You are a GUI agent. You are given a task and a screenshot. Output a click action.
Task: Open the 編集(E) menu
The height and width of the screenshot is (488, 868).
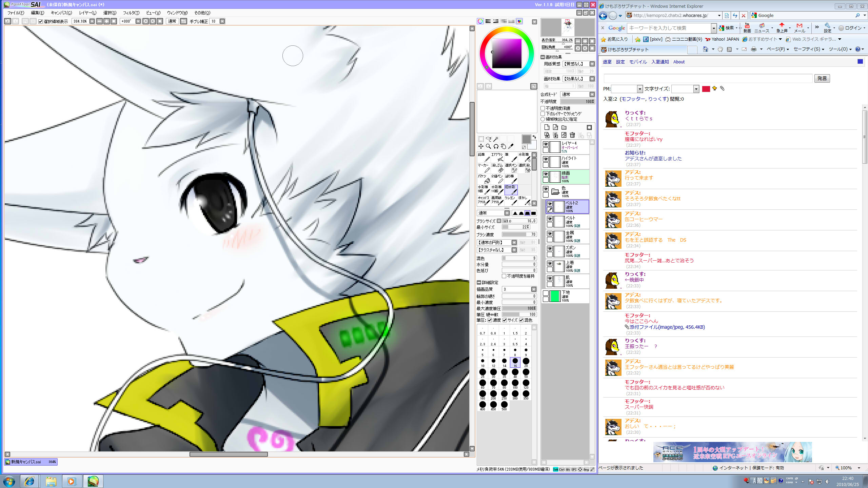click(x=37, y=13)
